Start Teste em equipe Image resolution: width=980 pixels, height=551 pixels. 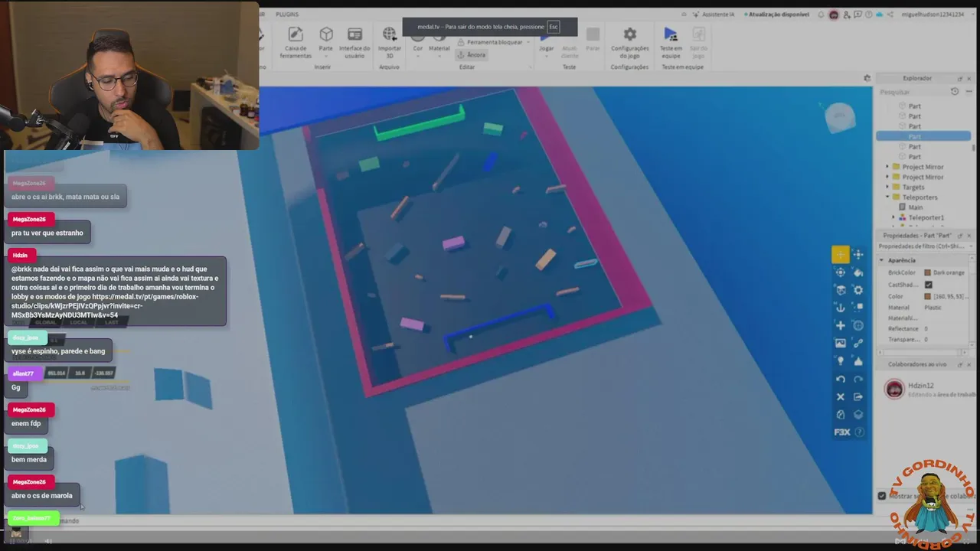coord(671,42)
